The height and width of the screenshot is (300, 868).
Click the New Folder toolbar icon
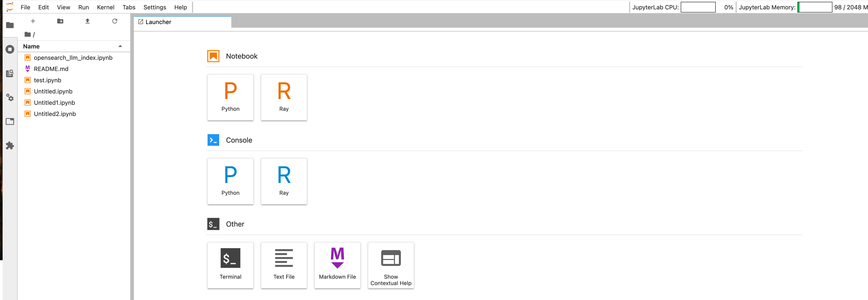(x=60, y=21)
